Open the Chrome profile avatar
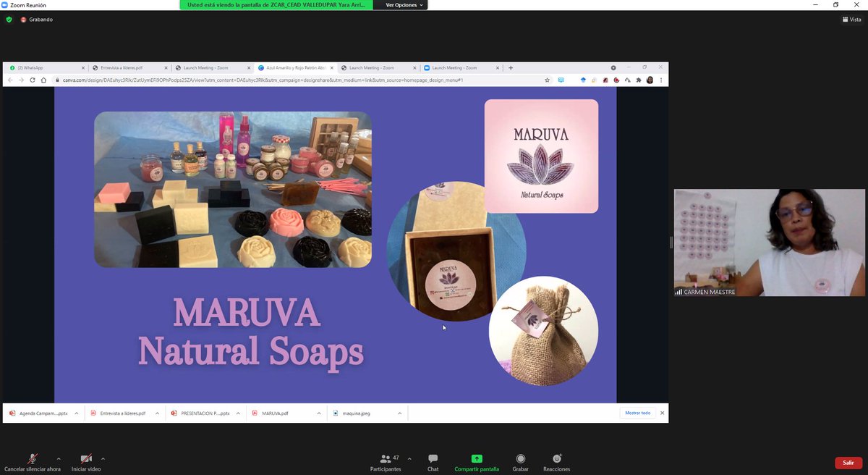 point(650,80)
